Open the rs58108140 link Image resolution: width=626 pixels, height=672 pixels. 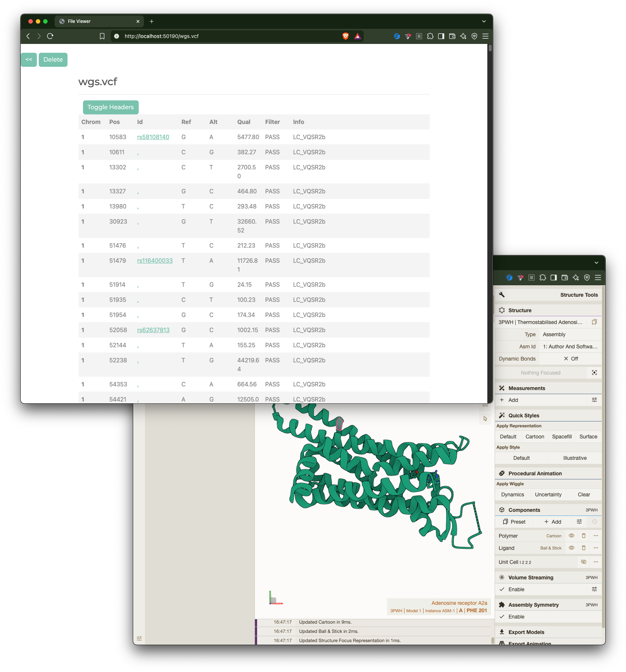(x=153, y=137)
